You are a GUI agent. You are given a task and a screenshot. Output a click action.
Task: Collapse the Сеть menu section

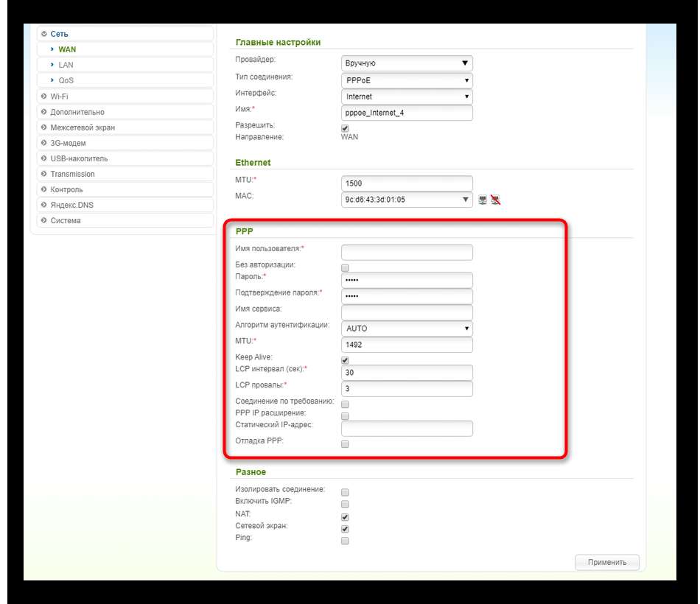(x=125, y=34)
